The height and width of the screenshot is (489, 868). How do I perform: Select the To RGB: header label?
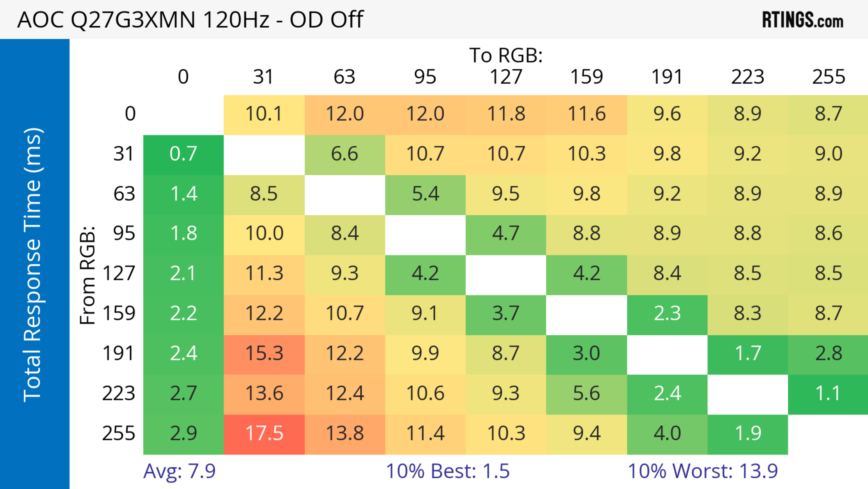(x=506, y=55)
